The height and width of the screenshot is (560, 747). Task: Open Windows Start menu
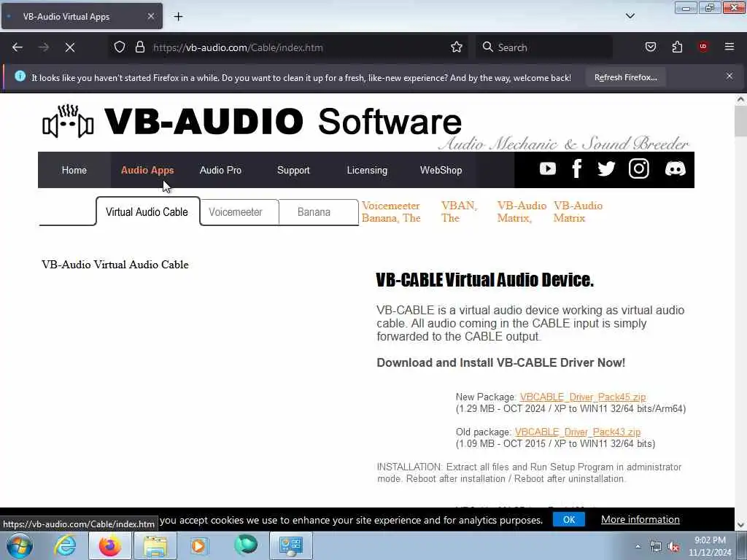point(20,545)
